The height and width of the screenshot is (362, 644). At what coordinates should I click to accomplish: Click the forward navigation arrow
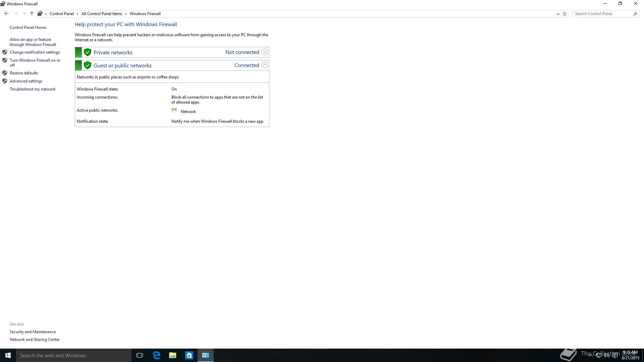click(16, 14)
